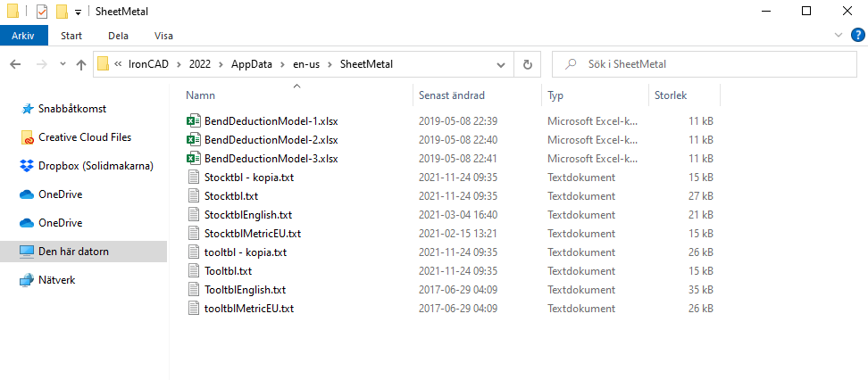Navigate to en-us in the breadcrumb

[306, 64]
